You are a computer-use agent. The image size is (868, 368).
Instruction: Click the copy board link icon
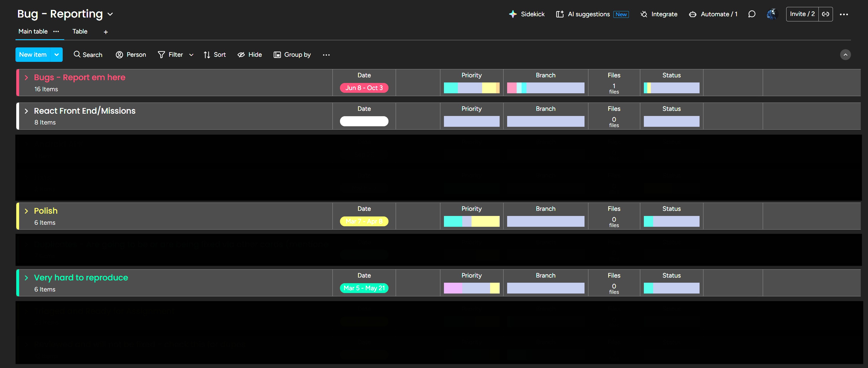click(x=826, y=14)
